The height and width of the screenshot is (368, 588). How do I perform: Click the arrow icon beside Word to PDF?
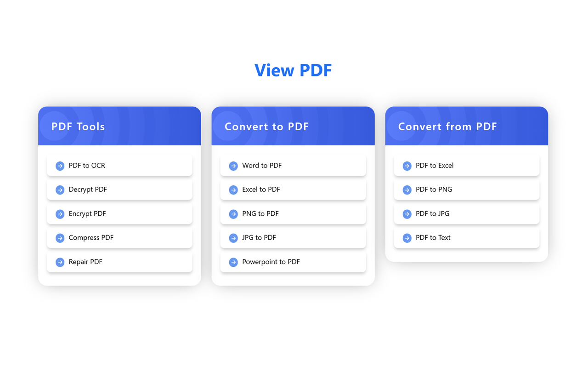(233, 166)
